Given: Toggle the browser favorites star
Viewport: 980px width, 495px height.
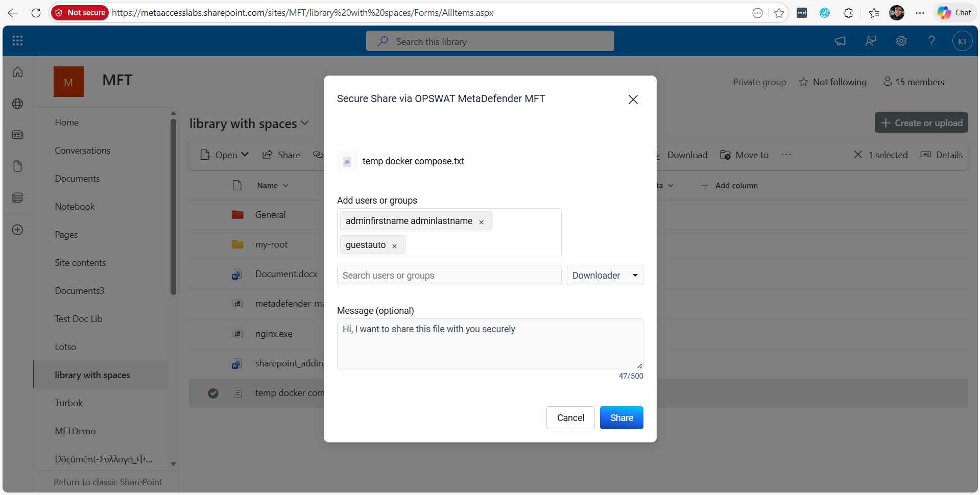Looking at the screenshot, I should pos(778,13).
